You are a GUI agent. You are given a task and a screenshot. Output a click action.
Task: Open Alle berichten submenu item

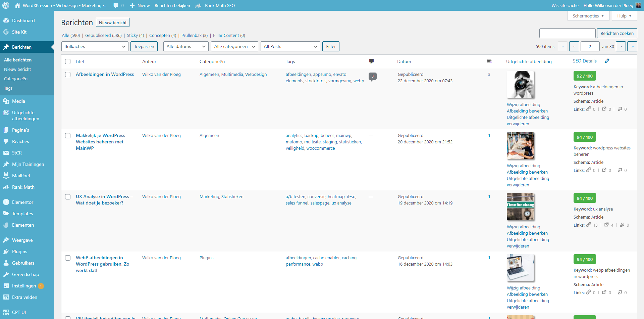pyautogui.click(x=18, y=60)
